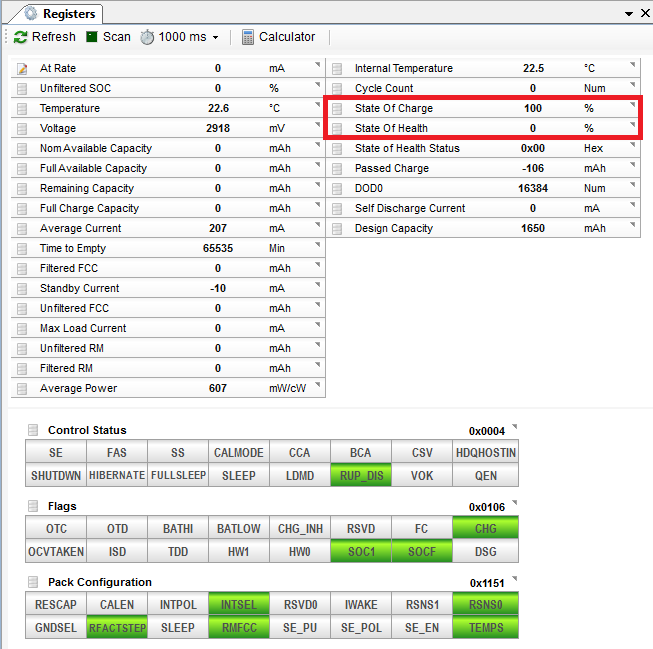Image resolution: width=653 pixels, height=649 pixels.
Task: Open the 1000 ms interval dropdown arrow
Action: coord(215,37)
